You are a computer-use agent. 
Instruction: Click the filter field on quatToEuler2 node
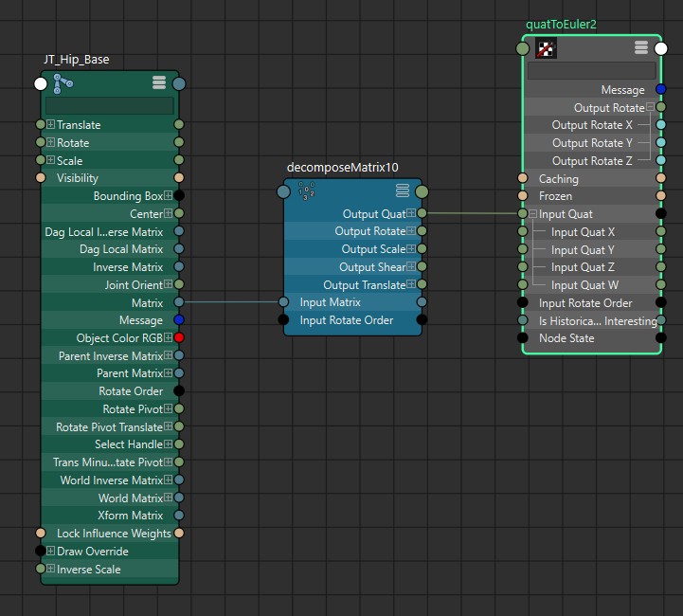[591, 70]
